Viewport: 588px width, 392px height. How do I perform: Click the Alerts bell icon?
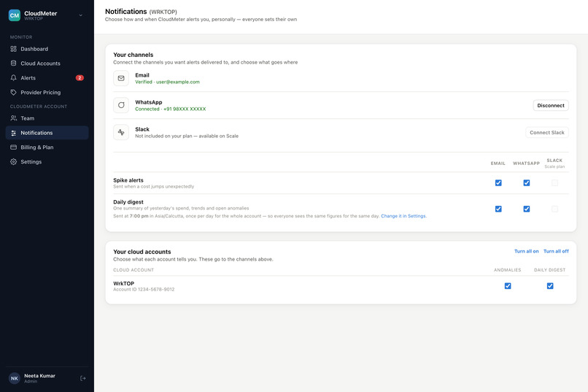14,78
